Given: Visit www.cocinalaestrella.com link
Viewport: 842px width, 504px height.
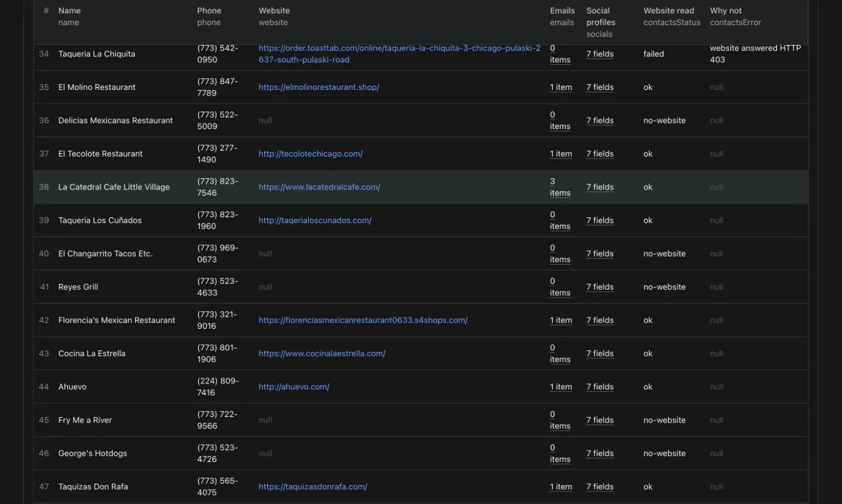Looking at the screenshot, I should (x=322, y=353).
